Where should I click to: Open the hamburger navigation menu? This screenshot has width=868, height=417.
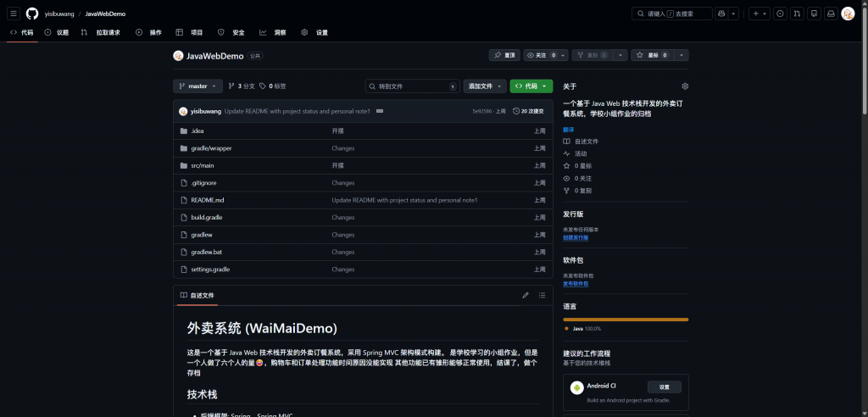tap(14, 14)
